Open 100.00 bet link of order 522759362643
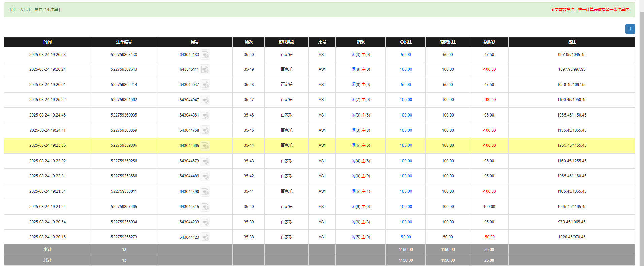This screenshot has width=644, height=266. tap(406, 69)
